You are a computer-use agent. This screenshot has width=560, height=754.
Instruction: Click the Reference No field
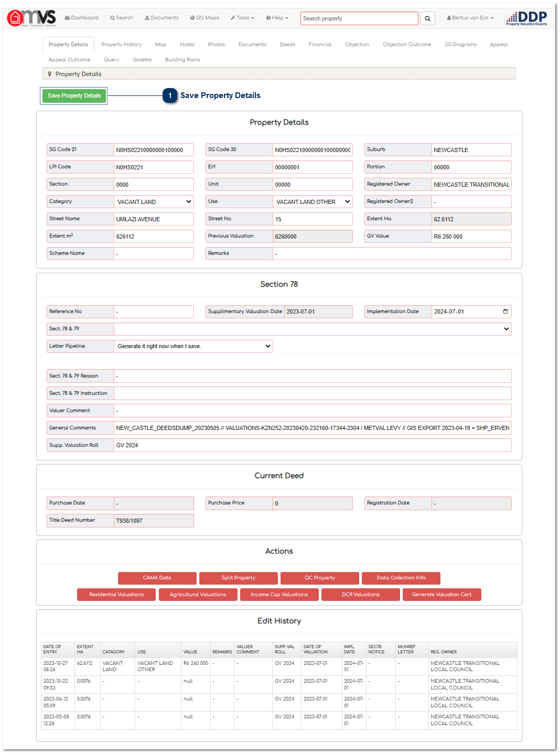(x=154, y=311)
